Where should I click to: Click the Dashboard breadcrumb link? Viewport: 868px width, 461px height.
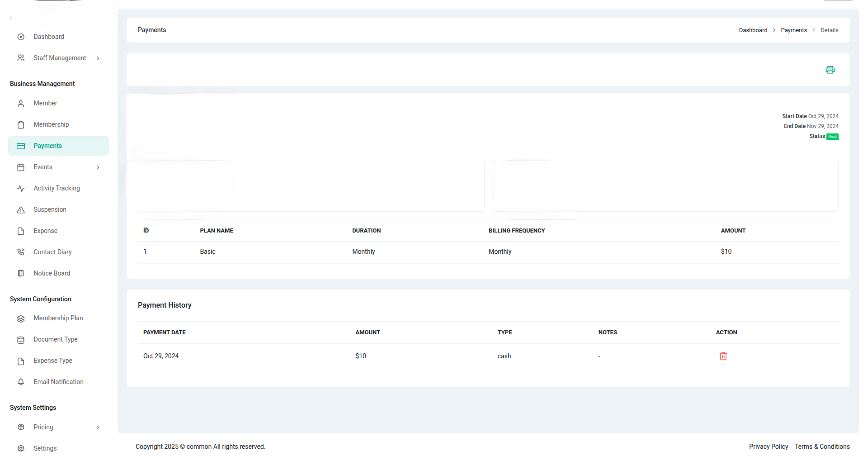coord(753,30)
